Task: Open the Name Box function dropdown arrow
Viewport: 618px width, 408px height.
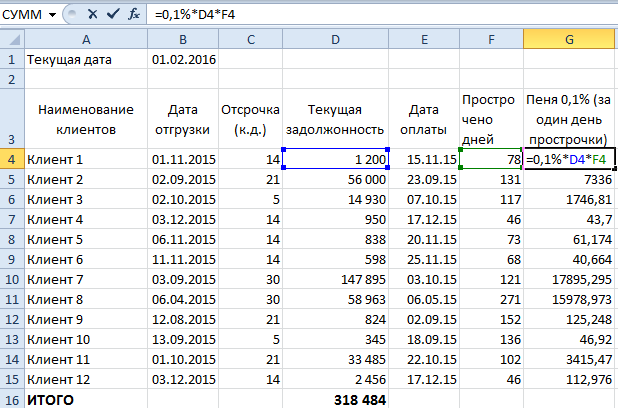Action: coord(52,15)
